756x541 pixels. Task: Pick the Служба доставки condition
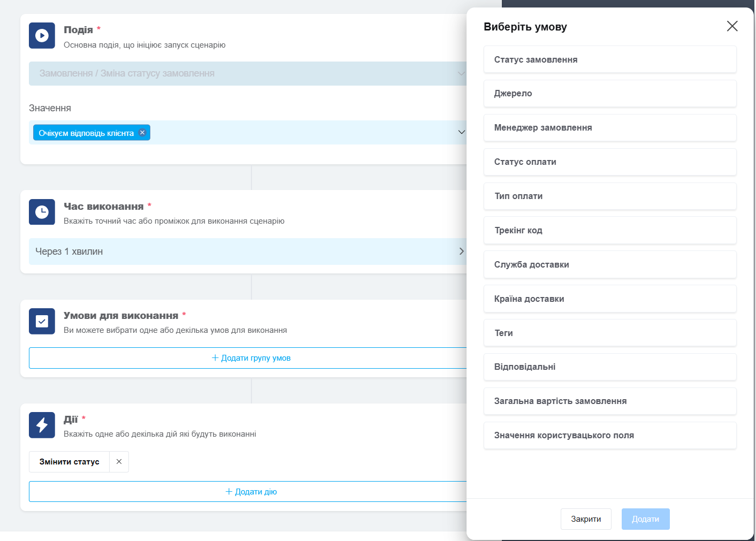(x=610, y=265)
